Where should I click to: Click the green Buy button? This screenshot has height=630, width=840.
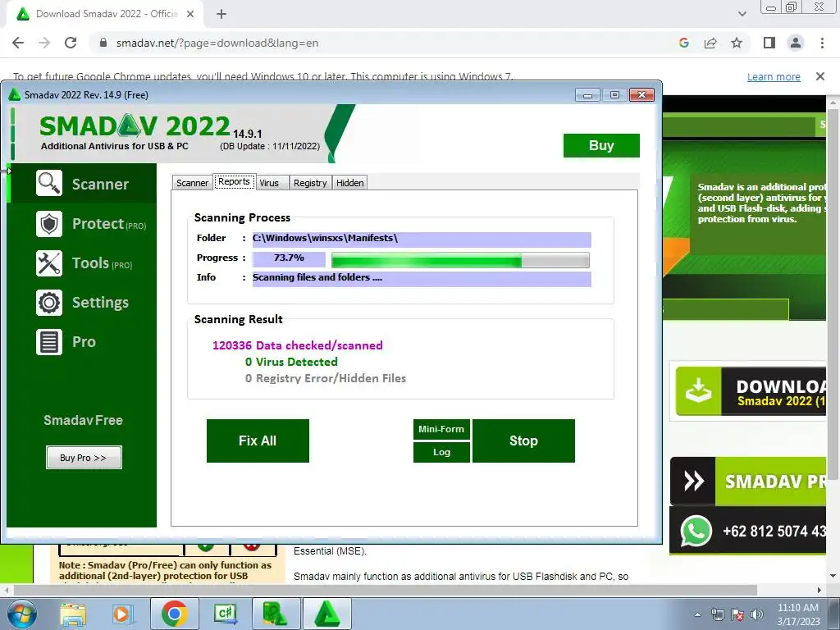click(601, 145)
